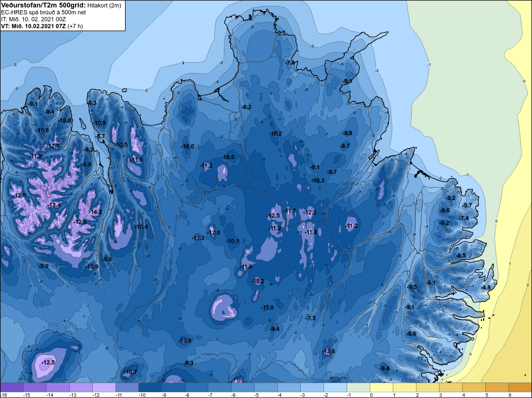Click the 'EC-HRES spá brúuð á 500m net' line

(44, 12)
